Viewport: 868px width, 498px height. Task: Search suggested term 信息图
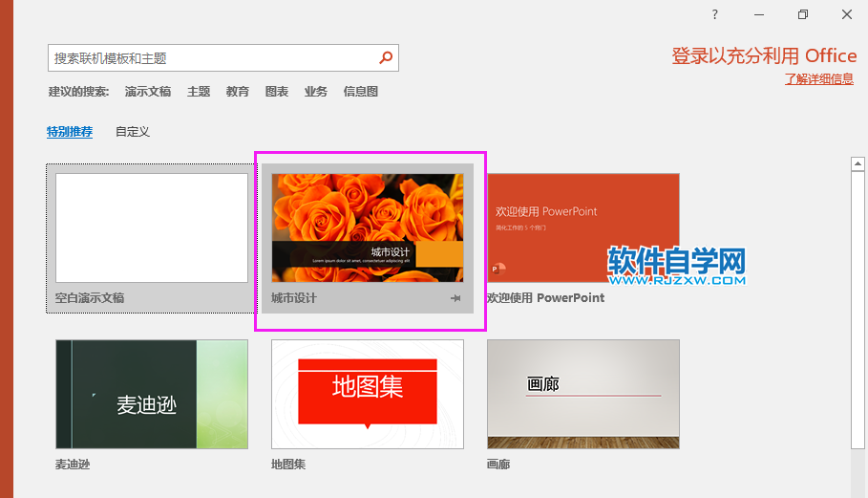click(360, 92)
